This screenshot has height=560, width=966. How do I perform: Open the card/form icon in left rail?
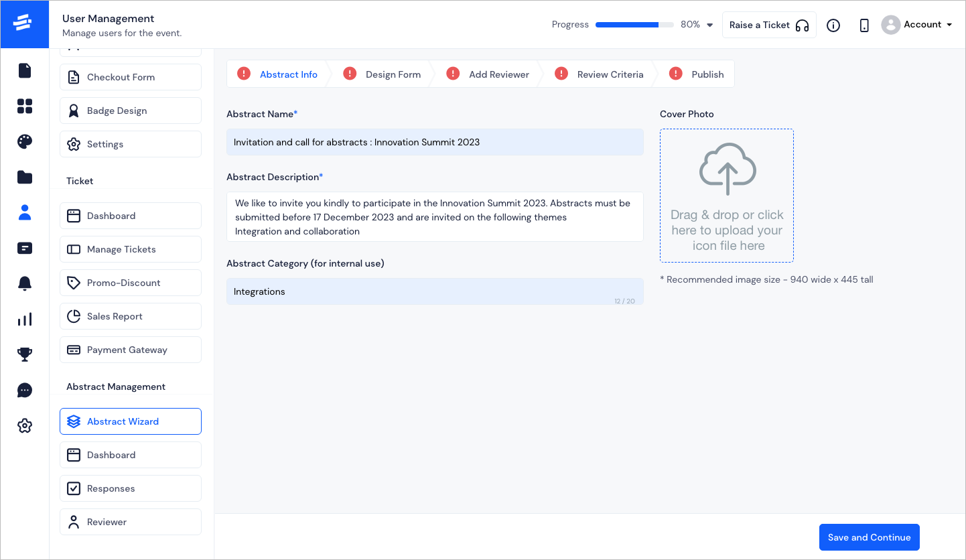click(x=25, y=248)
